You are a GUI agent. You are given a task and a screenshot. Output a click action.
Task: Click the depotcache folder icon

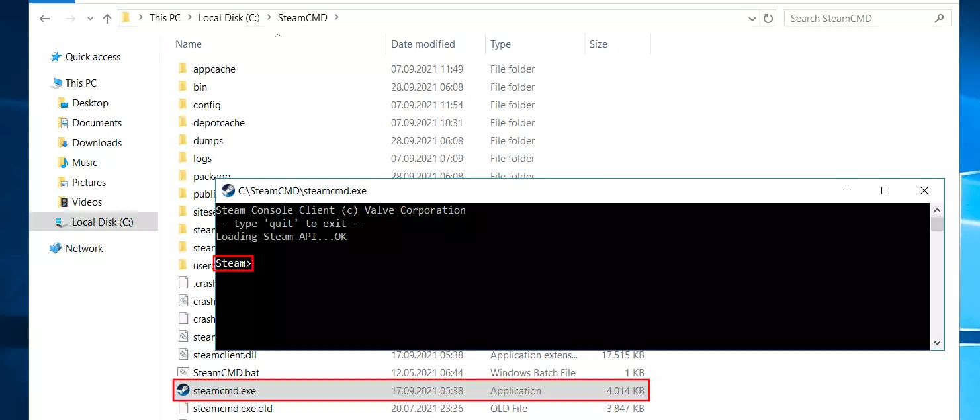183,122
